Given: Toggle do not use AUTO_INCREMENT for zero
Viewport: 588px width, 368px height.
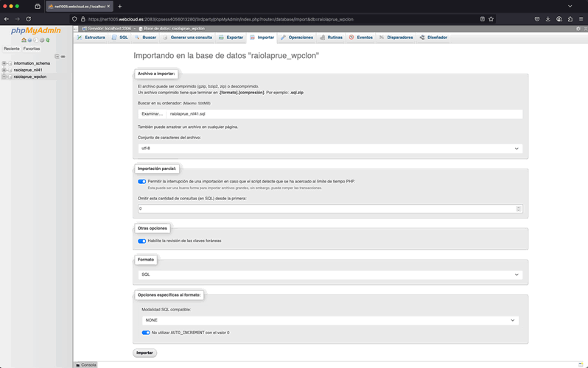Looking at the screenshot, I should pyautogui.click(x=145, y=333).
